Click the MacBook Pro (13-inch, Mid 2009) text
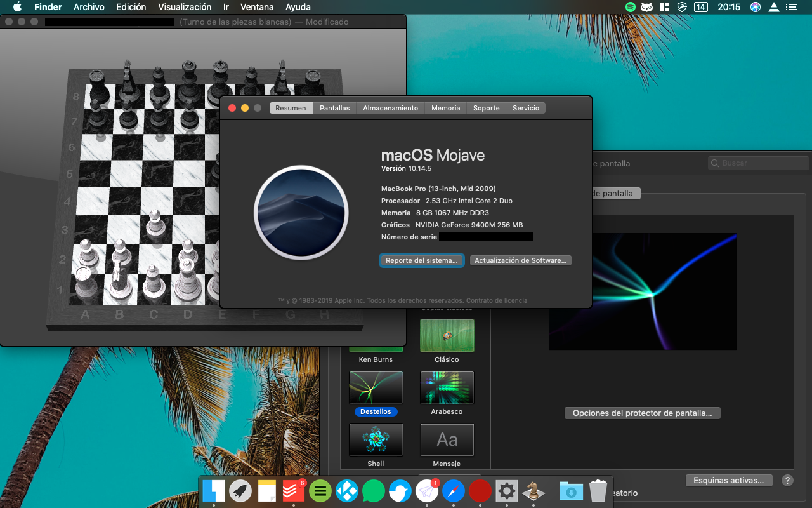812x508 pixels. (438, 189)
